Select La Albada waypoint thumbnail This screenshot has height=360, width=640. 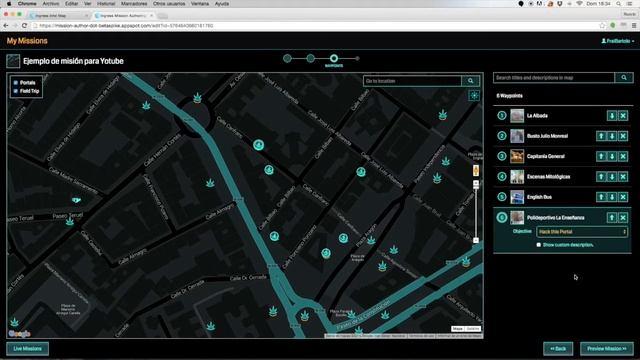point(517,116)
